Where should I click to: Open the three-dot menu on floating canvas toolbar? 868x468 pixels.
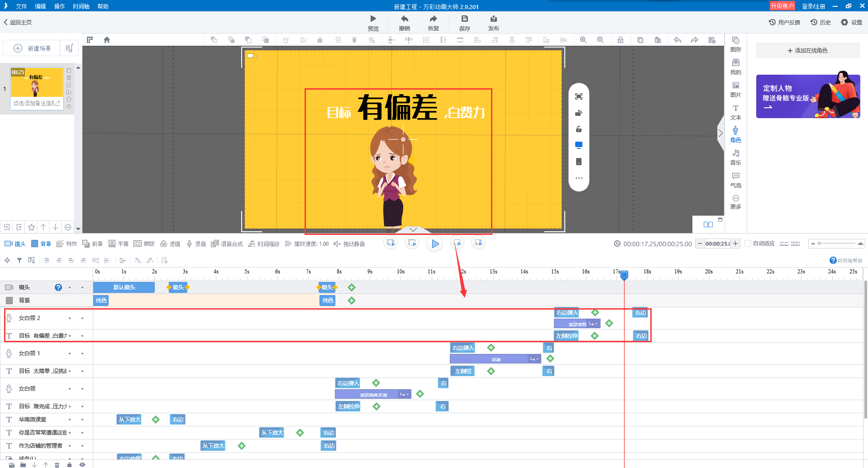[579, 178]
